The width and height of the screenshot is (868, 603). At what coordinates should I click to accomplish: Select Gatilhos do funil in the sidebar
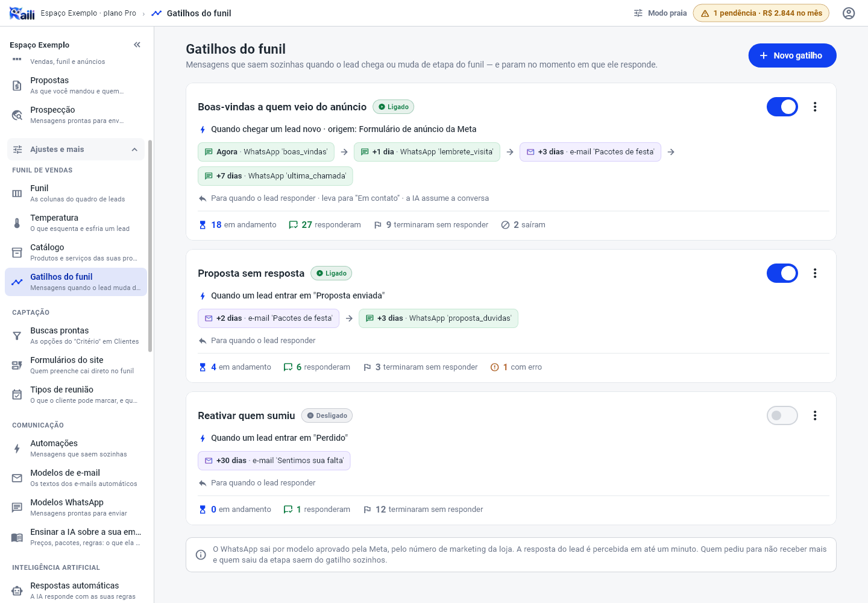(x=76, y=282)
